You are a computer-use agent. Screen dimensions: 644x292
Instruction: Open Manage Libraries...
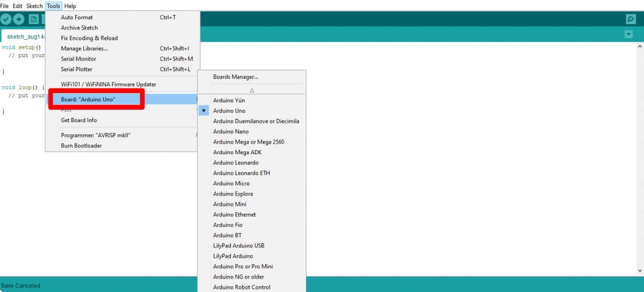(x=122, y=49)
